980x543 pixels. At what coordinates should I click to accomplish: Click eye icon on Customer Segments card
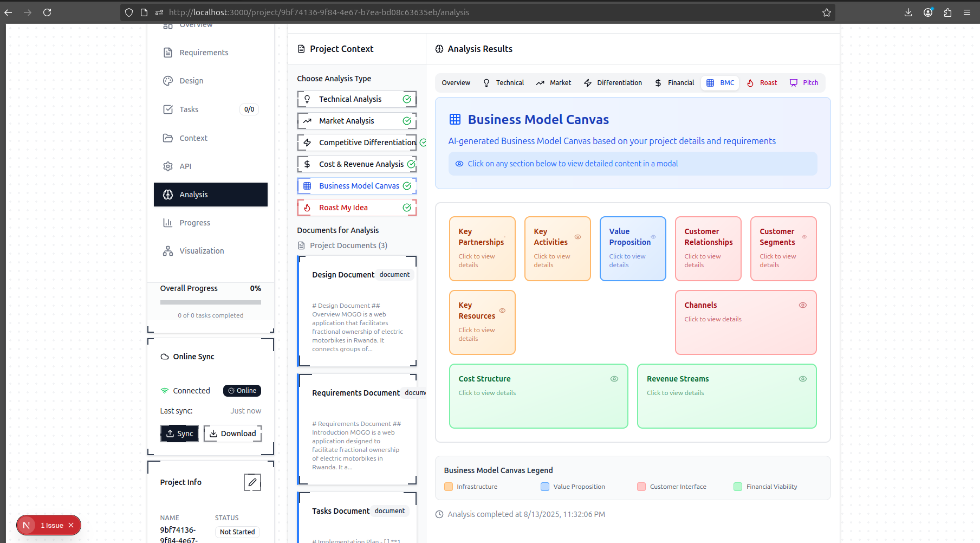point(804,237)
